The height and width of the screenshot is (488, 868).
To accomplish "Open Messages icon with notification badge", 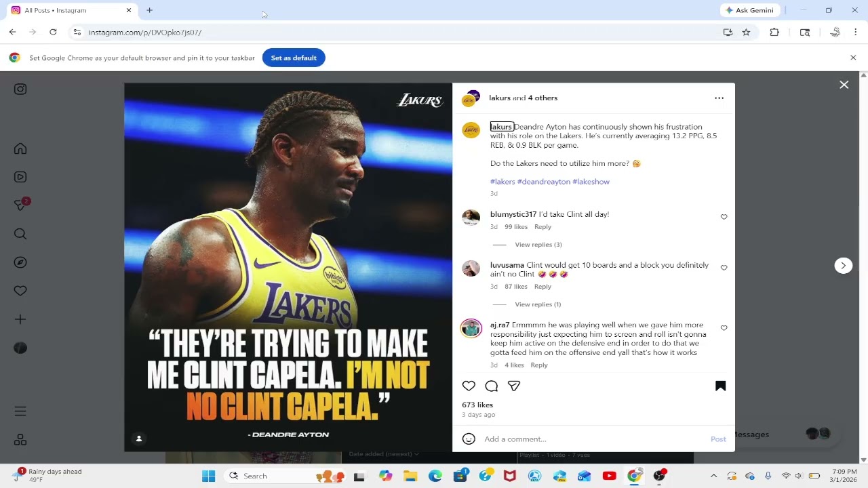I will (20, 205).
